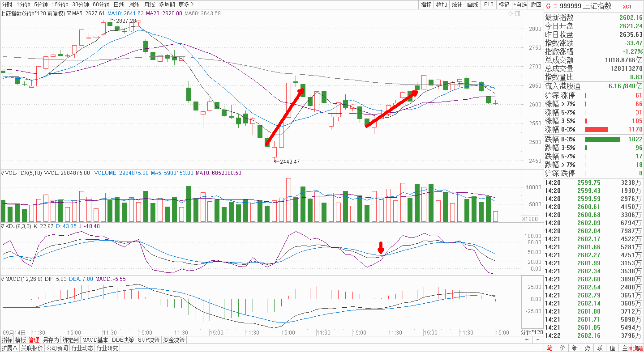Select the 价 price tab
Image resolution: width=644 pixels, height=352 pixels.
pos(562,348)
